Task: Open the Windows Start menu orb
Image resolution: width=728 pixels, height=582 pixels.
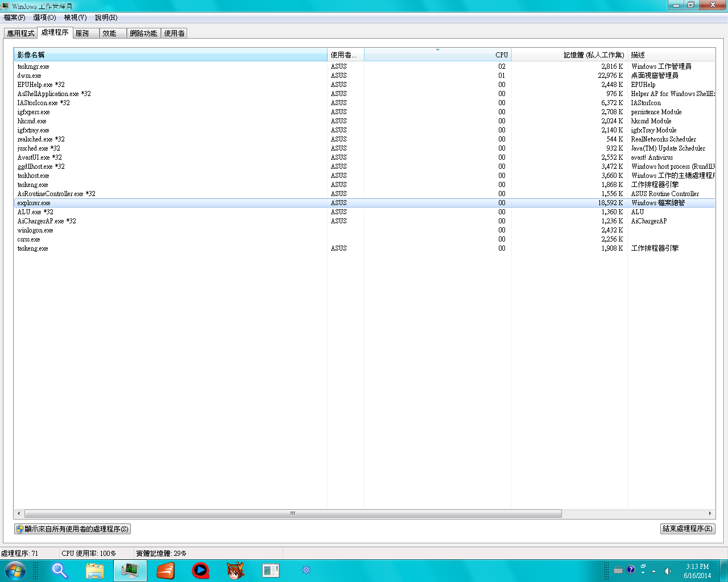Action: [15, 570]
